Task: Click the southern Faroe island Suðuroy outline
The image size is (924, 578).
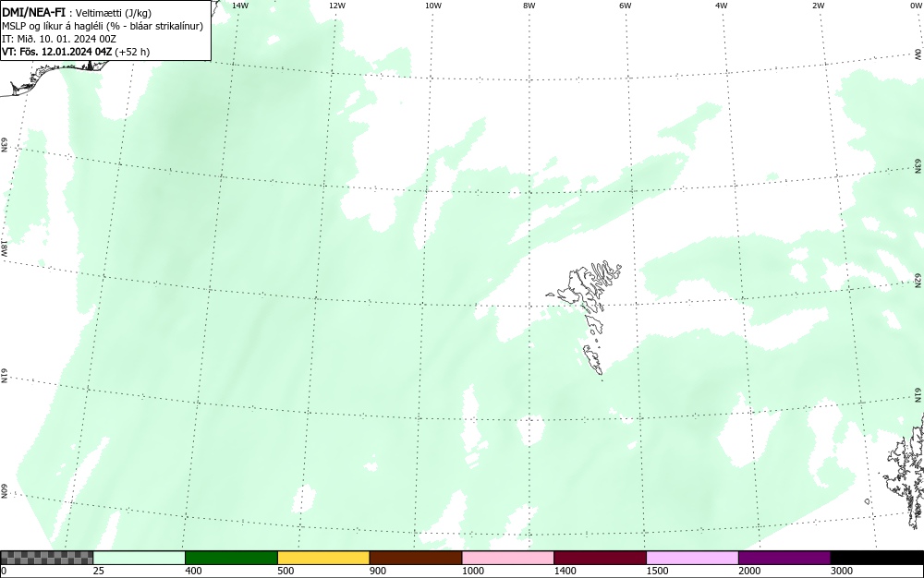Action: point(593,359)
